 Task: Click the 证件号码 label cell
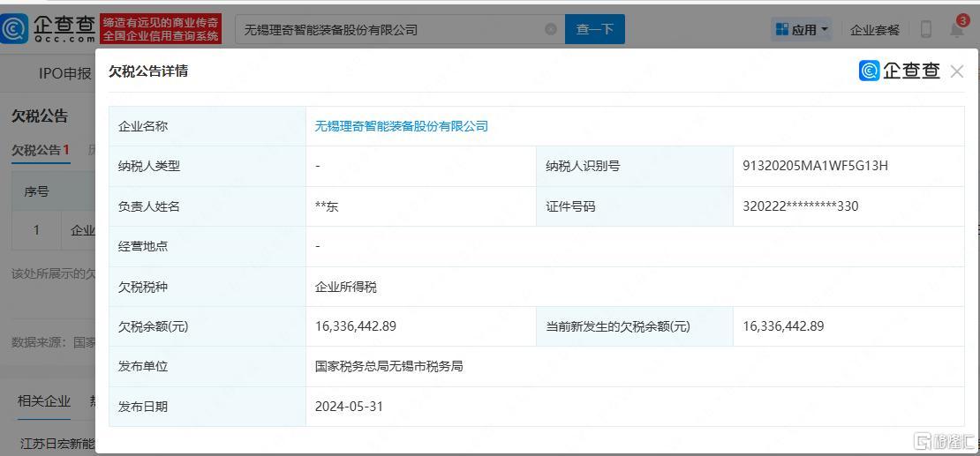point(635,206)
